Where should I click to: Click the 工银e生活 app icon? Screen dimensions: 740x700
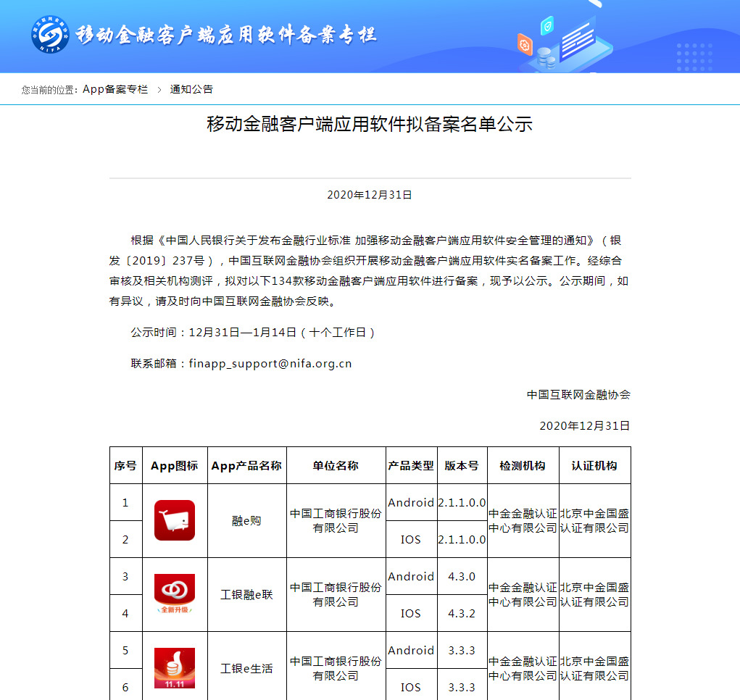click(175, 668)
